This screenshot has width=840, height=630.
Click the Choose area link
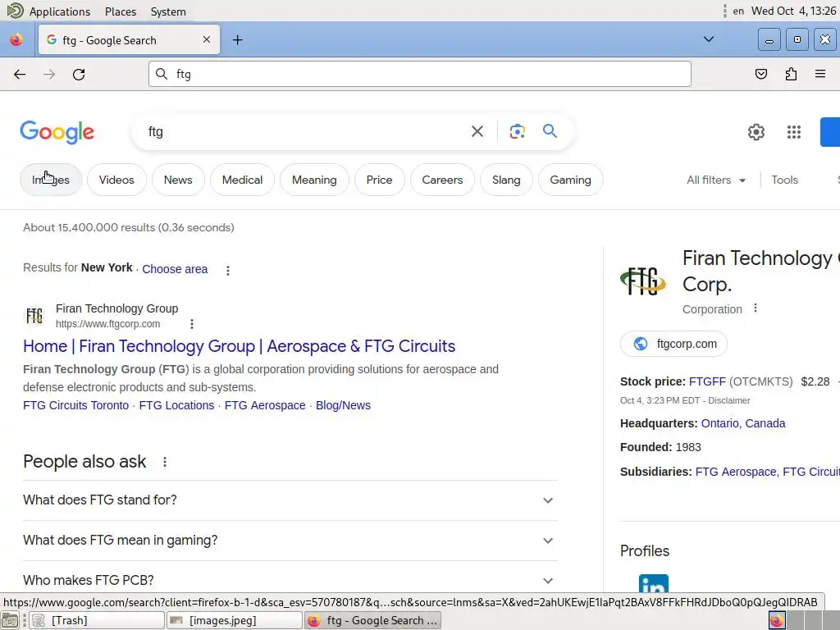click(175, 269)
